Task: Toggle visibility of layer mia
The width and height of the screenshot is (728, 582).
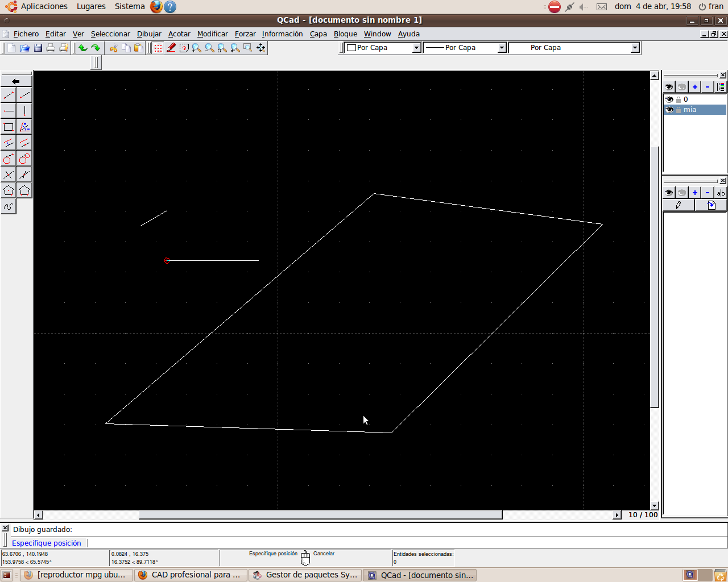Action: tap(669, 110)
